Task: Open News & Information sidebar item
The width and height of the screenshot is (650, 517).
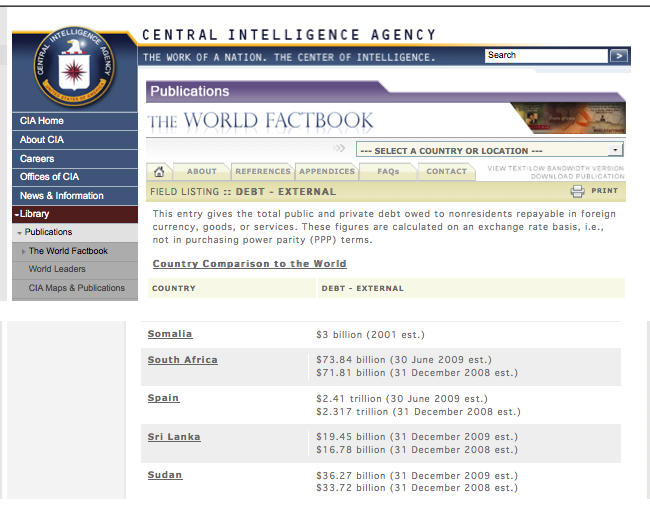Action: click(x=75, y=196)
